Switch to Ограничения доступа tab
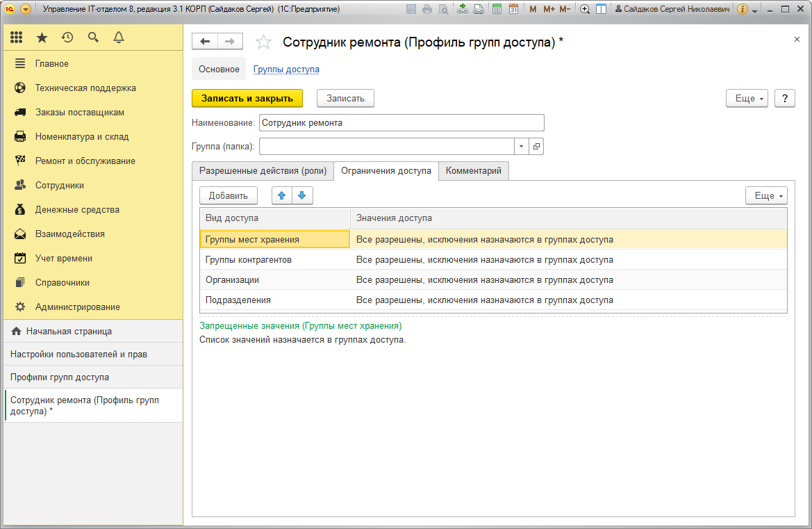This screenshot has height=529, width=812. [386, 171]
